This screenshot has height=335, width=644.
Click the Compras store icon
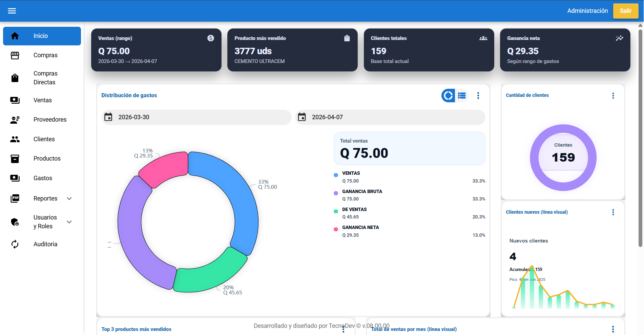click(x=15, y=55)
